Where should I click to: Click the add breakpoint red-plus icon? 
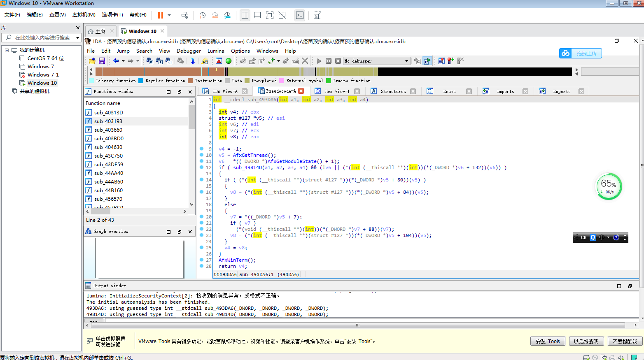click(450, 61)
